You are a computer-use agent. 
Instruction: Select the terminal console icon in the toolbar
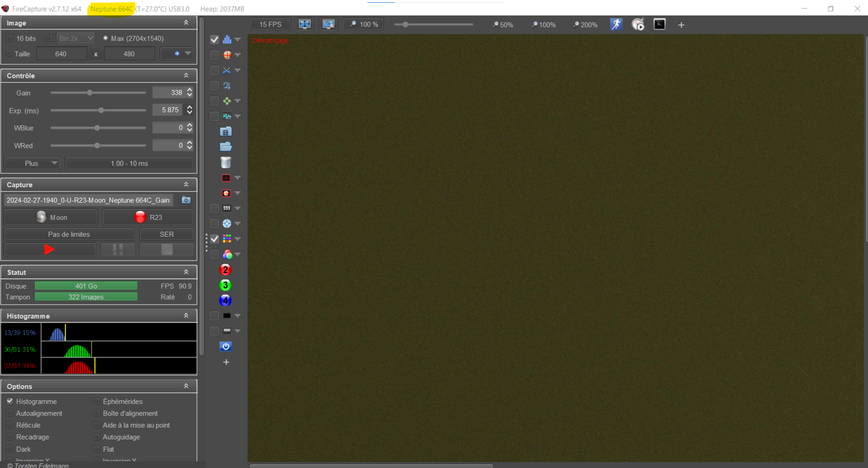pos(659,24)
